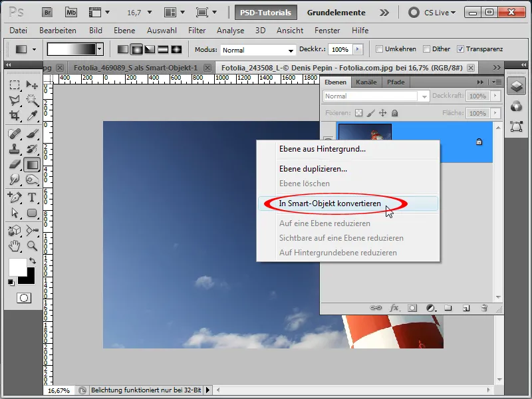The image size is (532, 399).
Task: Uncheck the Transparenz checkbox
Action: pyautogui.click(x=460, y=49)
